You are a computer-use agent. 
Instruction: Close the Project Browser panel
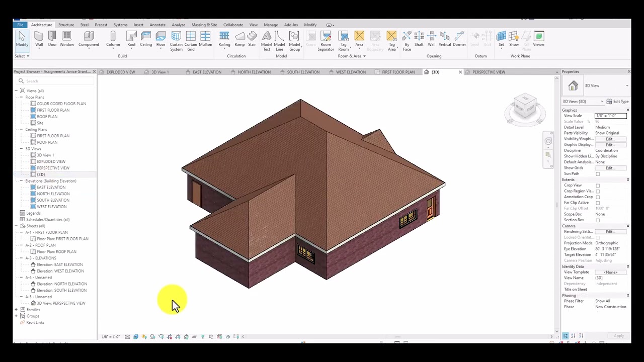(x=94, y=71)
